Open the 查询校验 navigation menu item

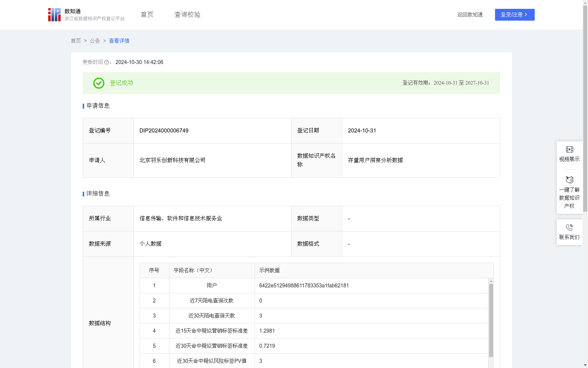(x=187, y=15)
